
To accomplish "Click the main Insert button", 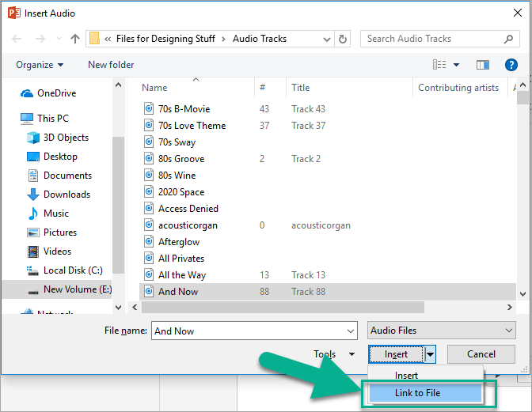I will 396,354.
